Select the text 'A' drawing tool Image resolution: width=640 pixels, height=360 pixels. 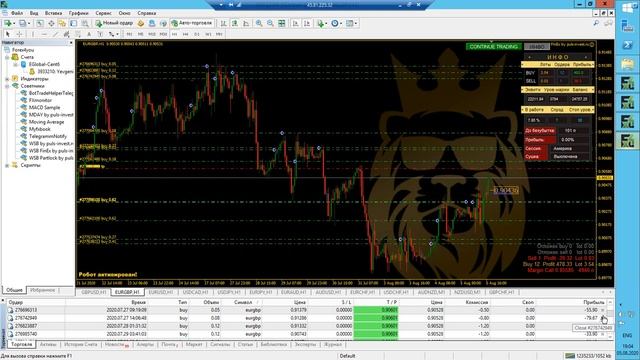click(89, 34)
